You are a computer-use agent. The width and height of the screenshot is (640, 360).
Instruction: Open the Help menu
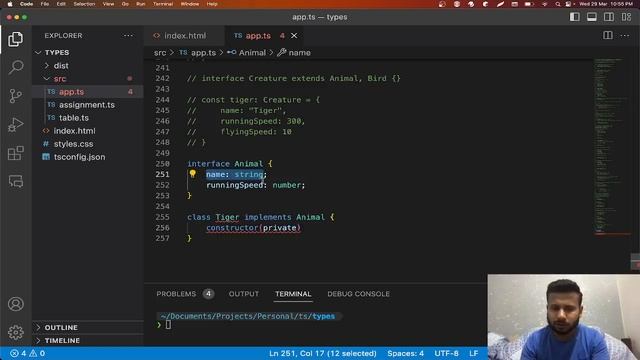coord(212,4)
